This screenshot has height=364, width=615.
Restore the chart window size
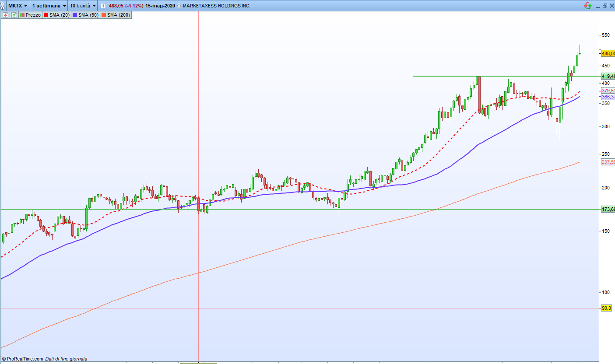click(x=604, y=6)
